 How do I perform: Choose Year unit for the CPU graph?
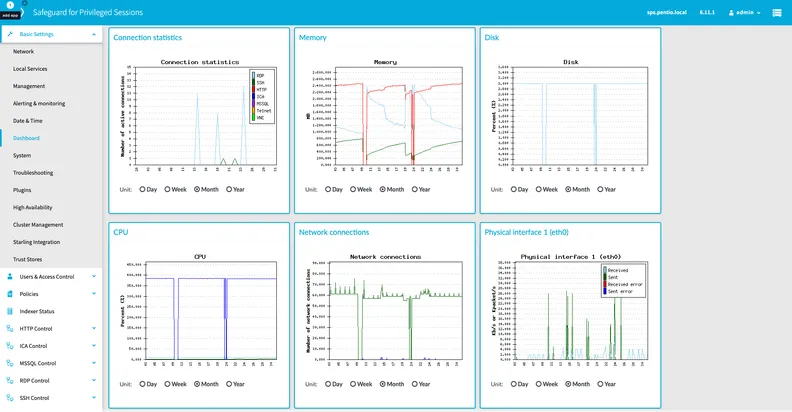(x=230, y=383)
